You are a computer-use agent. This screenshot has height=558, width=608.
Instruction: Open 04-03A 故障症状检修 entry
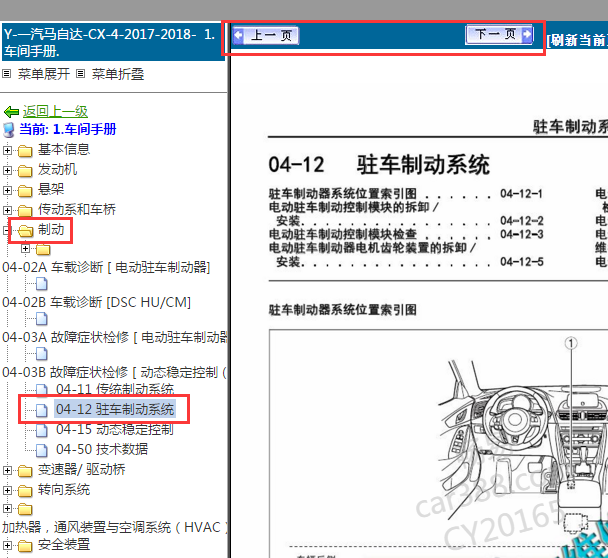115,337
